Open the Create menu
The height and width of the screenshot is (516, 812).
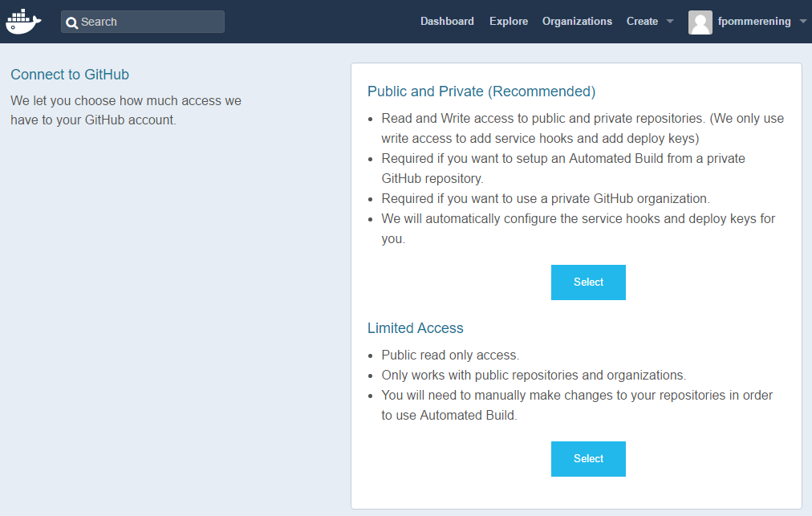(642, 21)
